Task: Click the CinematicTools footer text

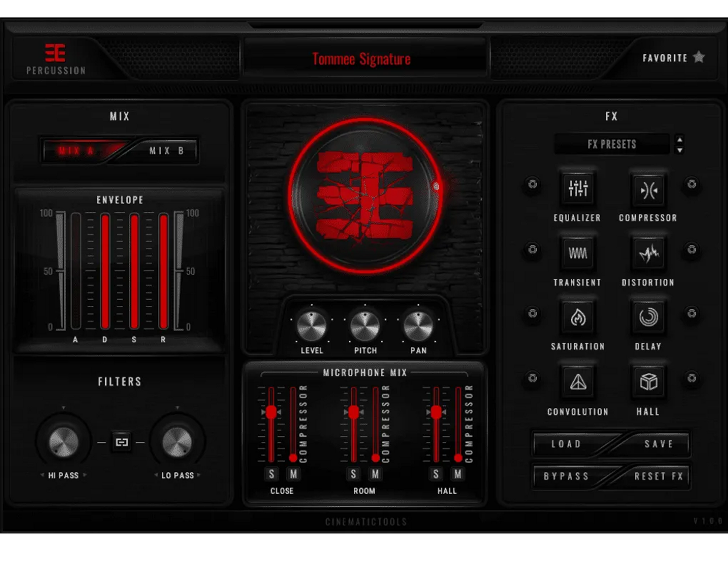Action: tap(366, 522)
